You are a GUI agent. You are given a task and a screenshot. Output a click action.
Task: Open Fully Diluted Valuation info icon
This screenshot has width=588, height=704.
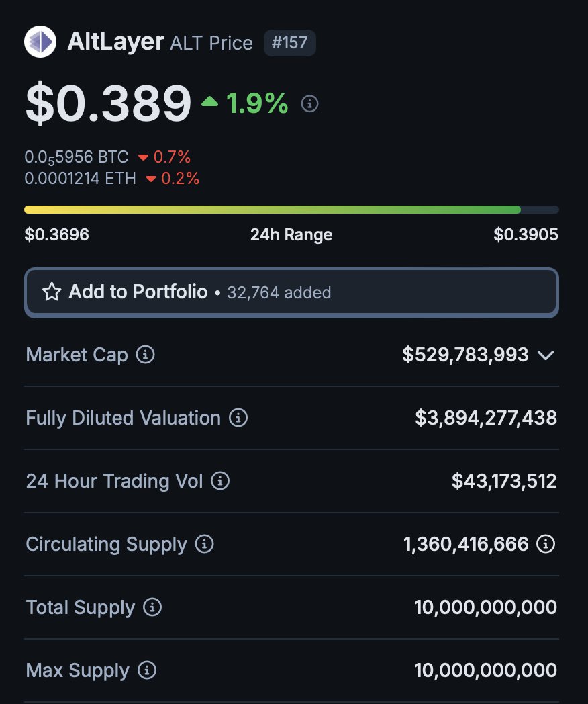(238, 418)
